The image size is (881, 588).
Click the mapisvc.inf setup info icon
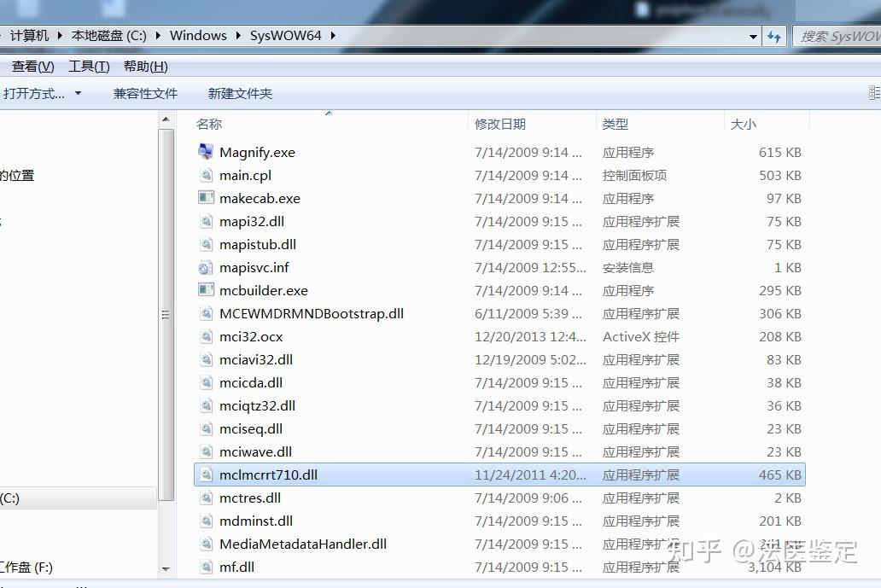point(206,267)
